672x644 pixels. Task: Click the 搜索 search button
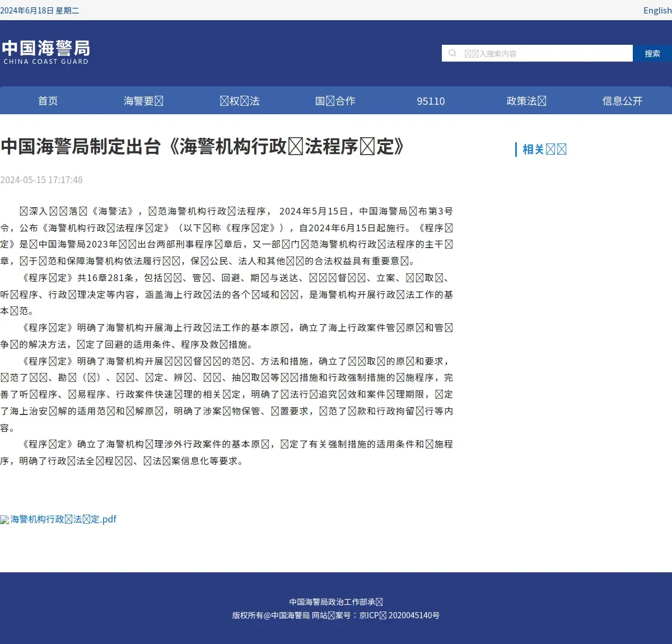pos(652,53)
